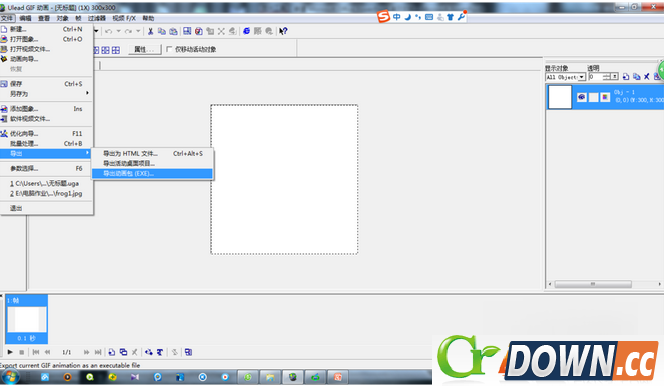
Task: Click the Sogou soft keyboard icon
Action: (429, 17)
